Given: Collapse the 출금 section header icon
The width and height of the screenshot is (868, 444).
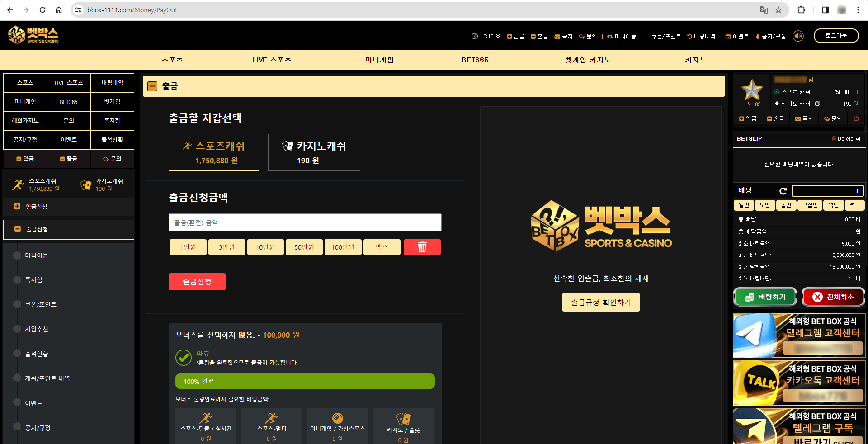Looking at the screenshot, I should point(152,86).
